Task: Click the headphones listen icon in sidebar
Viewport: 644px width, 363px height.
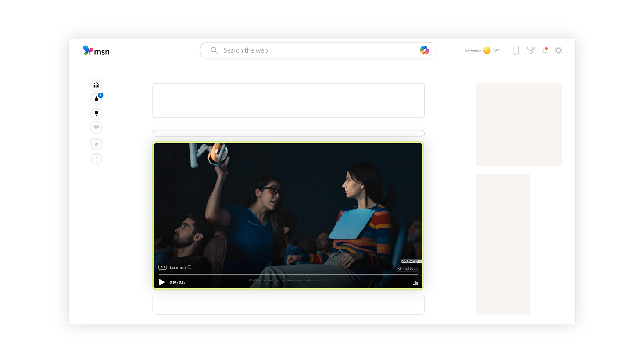Action: [x=96, y=85]
